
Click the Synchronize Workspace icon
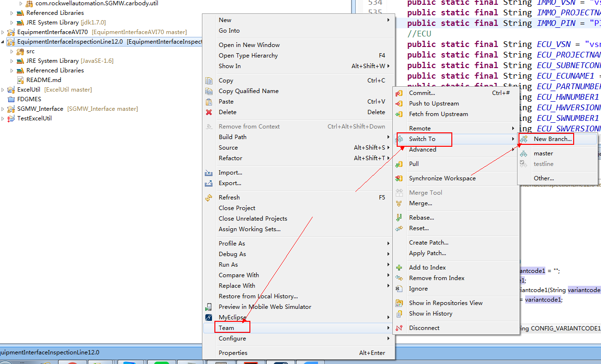tap(399, 178)
